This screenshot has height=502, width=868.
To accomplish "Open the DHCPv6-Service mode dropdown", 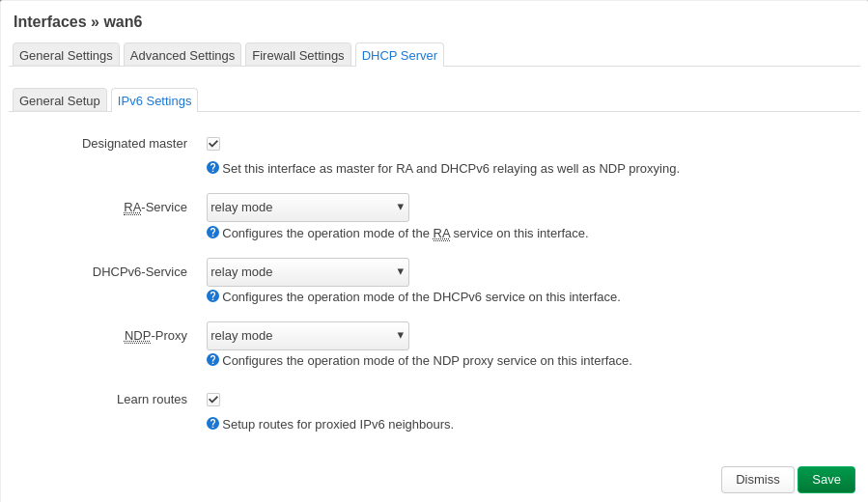I will coord(308,271).
